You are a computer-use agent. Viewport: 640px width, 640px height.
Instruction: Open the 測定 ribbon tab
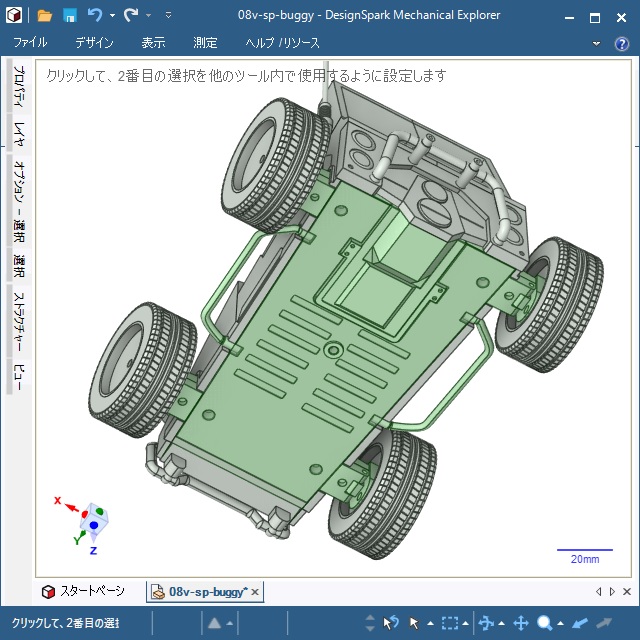tap(205, 43)
